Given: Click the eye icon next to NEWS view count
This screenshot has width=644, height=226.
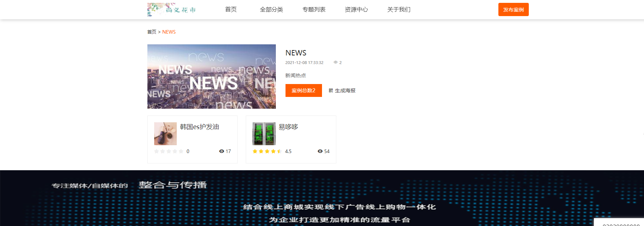Looking at the screenshot, I should pyautogui.click(x=336, y=62).
